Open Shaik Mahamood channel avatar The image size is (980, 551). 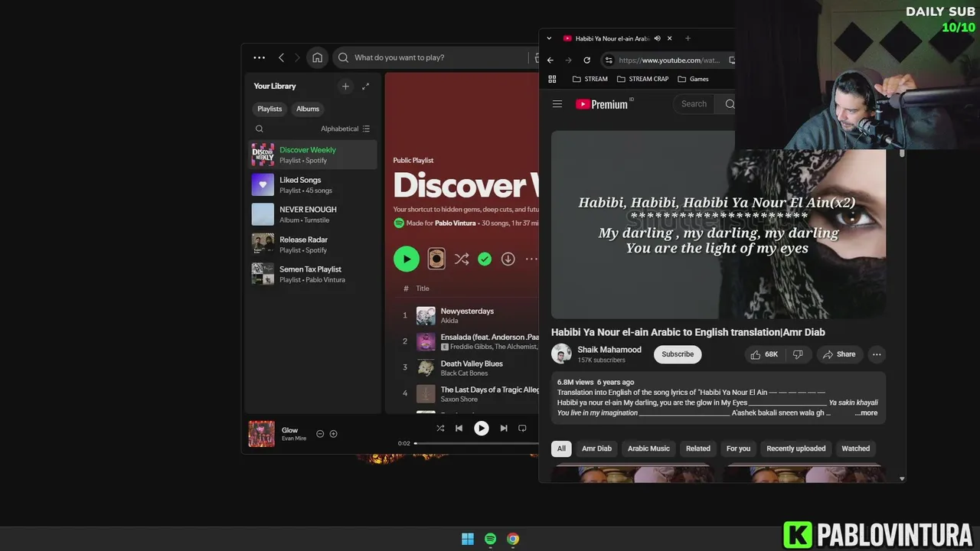click(x=561, y=354)
